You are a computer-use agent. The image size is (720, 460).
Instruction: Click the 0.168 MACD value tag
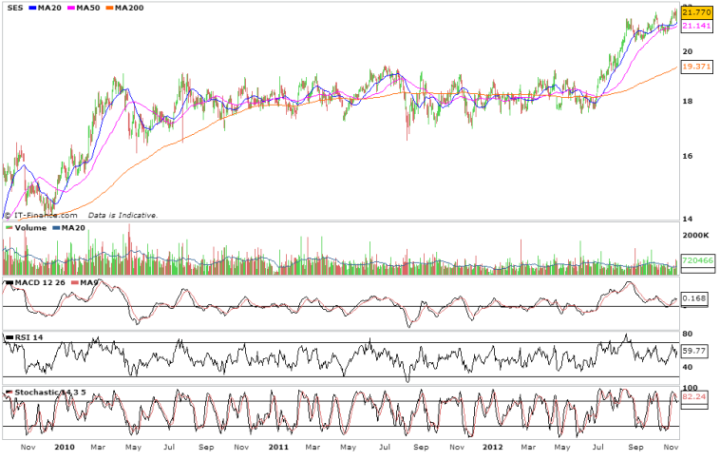click(x=694, y=298)
